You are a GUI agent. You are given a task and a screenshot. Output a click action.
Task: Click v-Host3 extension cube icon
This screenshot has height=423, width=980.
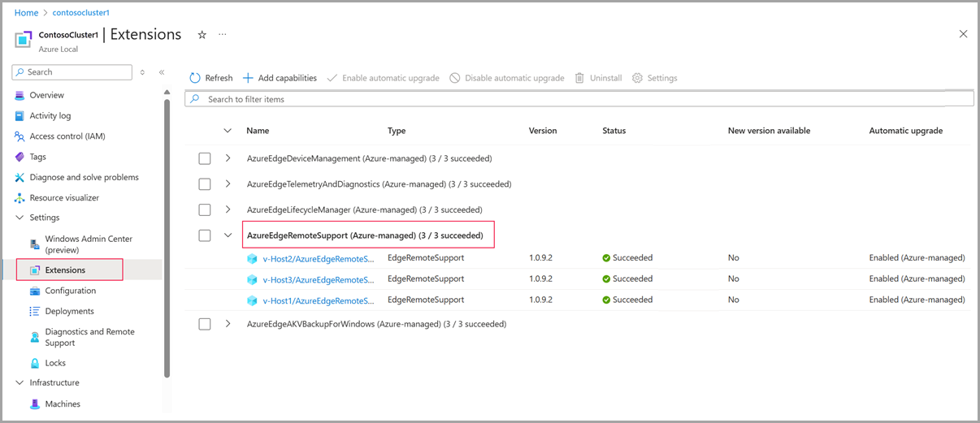tap(252, 279)
